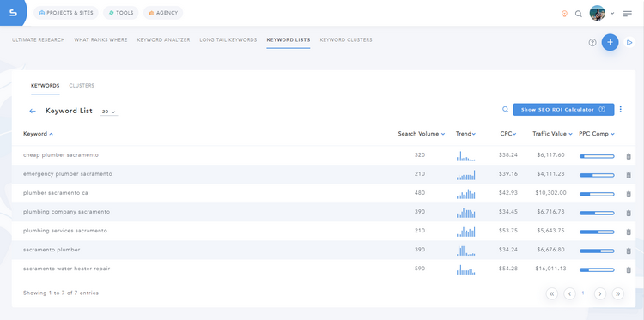
Task: Click trend chart for sacramento water heater repair
Action: click(465, 269)
